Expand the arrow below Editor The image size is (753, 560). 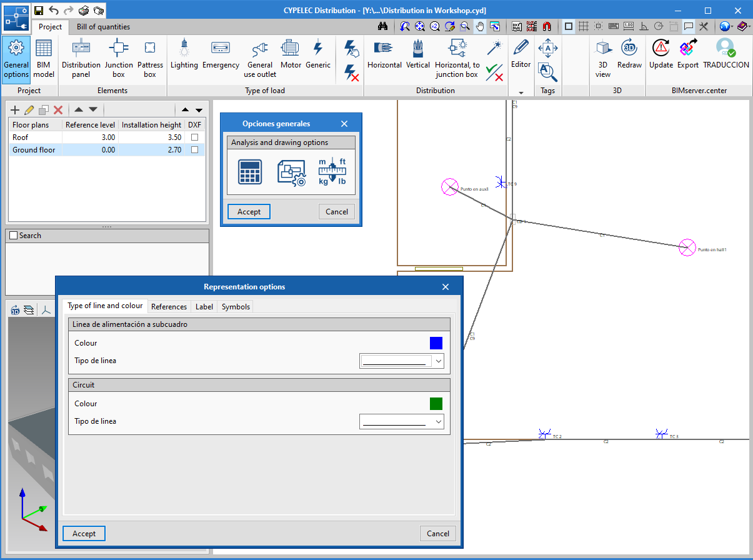point(521,92)
